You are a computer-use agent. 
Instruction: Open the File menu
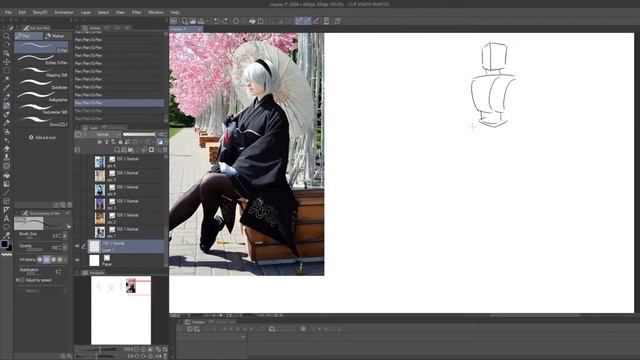(x=8, y=12)
